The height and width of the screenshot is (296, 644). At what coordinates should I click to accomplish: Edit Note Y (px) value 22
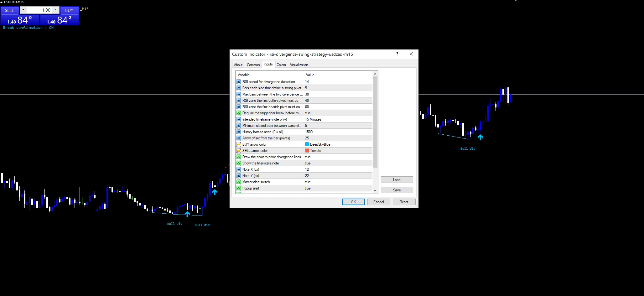pos(338,176)
